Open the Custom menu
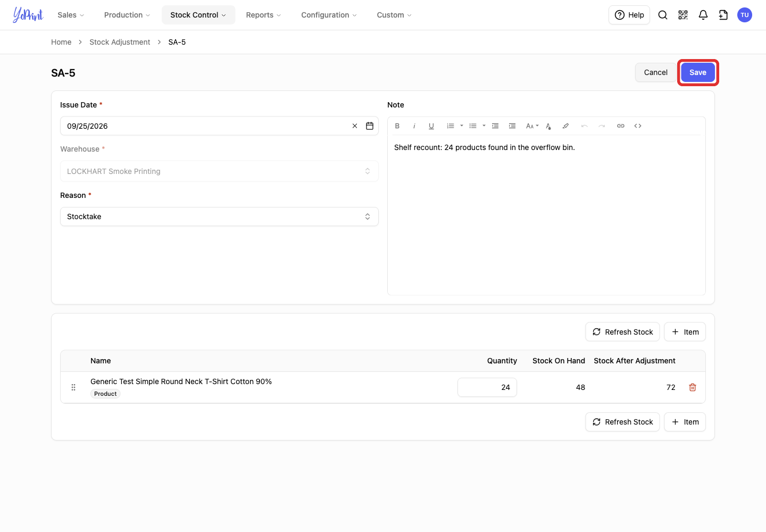The width and height of the screenshot is (766, 532). tap(394, 15)
